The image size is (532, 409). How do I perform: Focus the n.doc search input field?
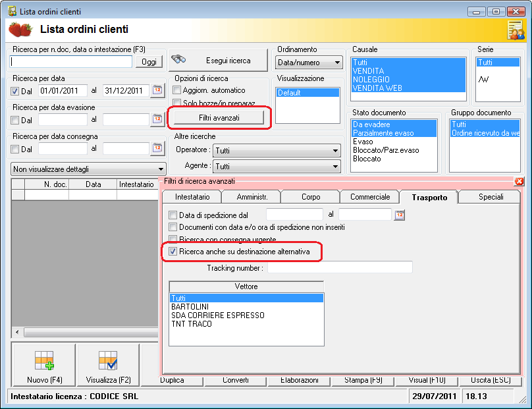pos(71,62)
